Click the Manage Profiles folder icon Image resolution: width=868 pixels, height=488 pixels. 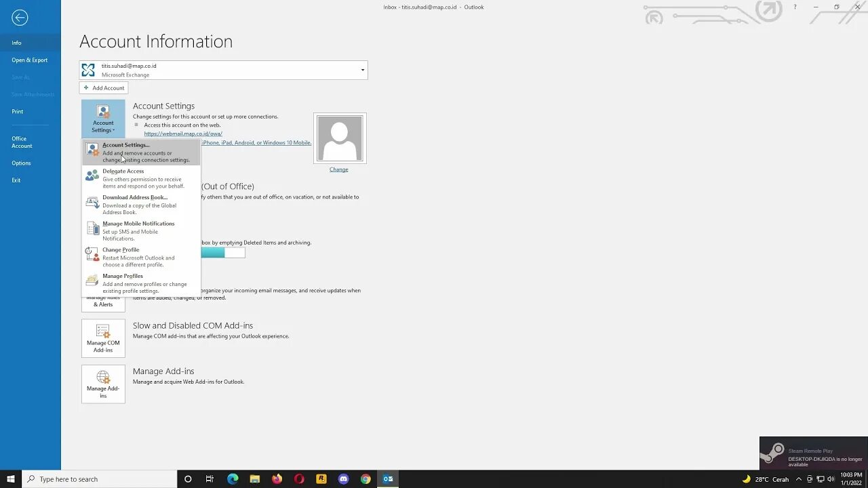[x=92, y=280]
